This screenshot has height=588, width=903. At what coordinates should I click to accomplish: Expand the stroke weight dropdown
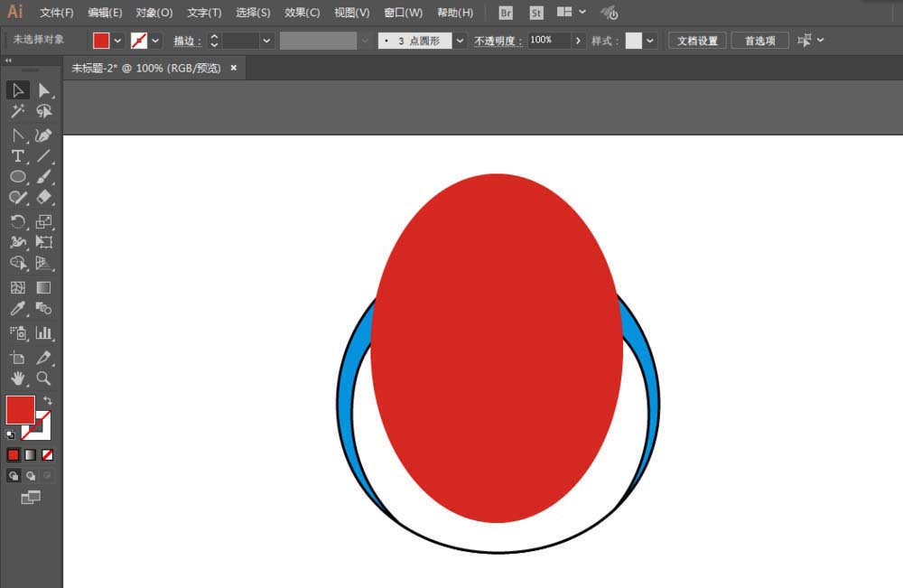coord(266,41)
